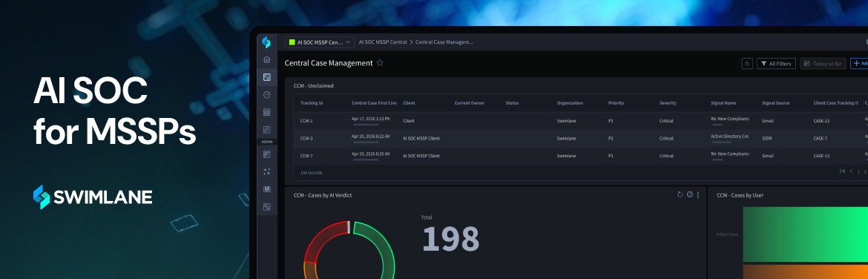
Task: Open the gauge icon in sidebar
Action: [x=267, y=95]
